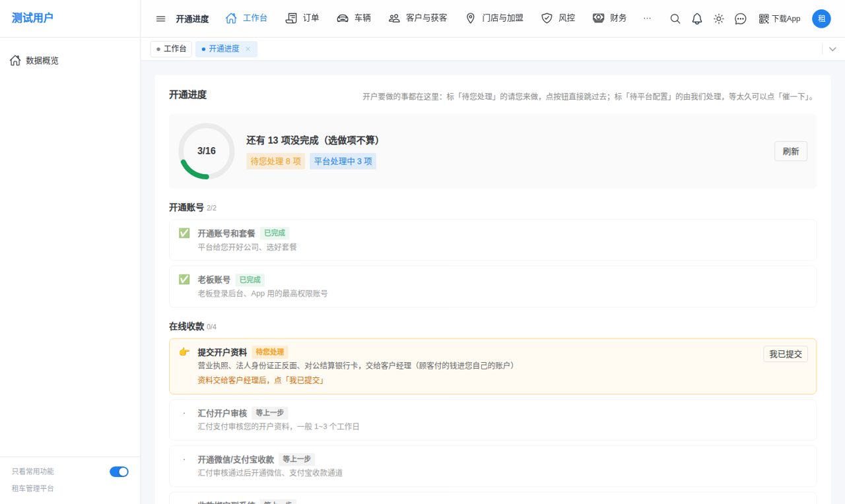
Task: Expand the tab list chevron dropdown
Action: tap(833, 49)
